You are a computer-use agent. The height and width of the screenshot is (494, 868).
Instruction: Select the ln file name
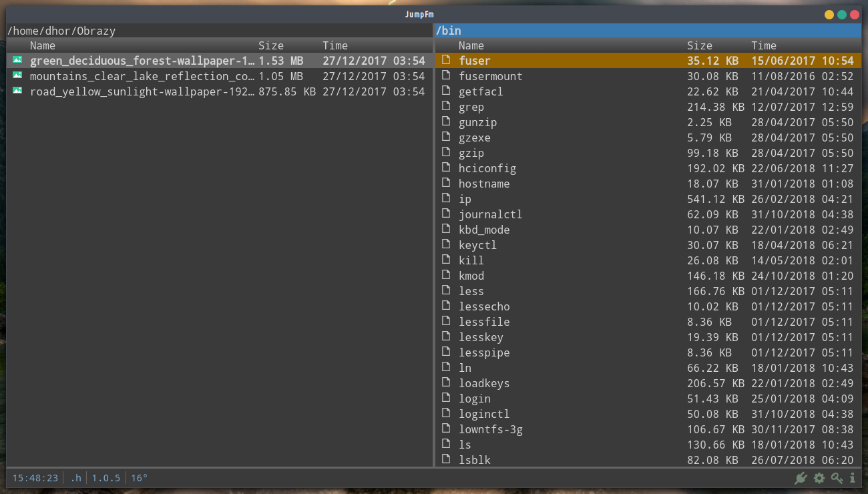pyautogui.click(x=465, y=368)
